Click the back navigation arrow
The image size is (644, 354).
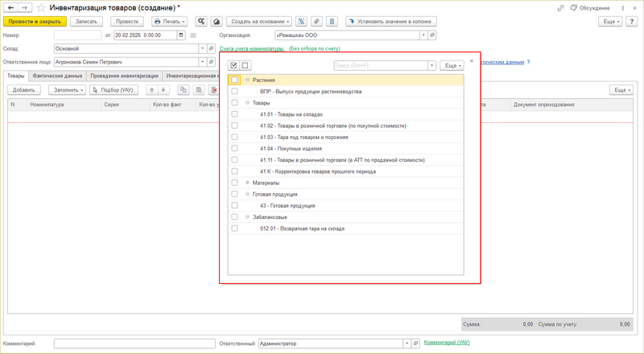click(10, 7)
